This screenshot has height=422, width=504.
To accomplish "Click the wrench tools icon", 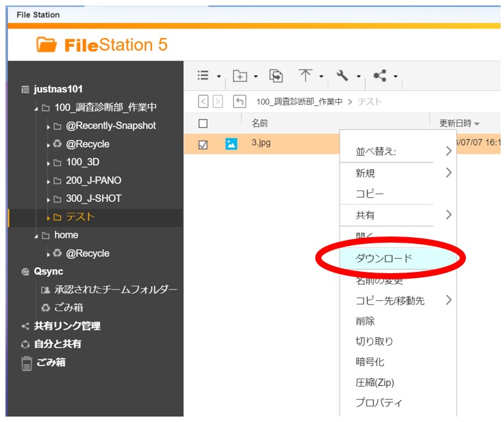I will pyautogui.click(x=342, y=75).
